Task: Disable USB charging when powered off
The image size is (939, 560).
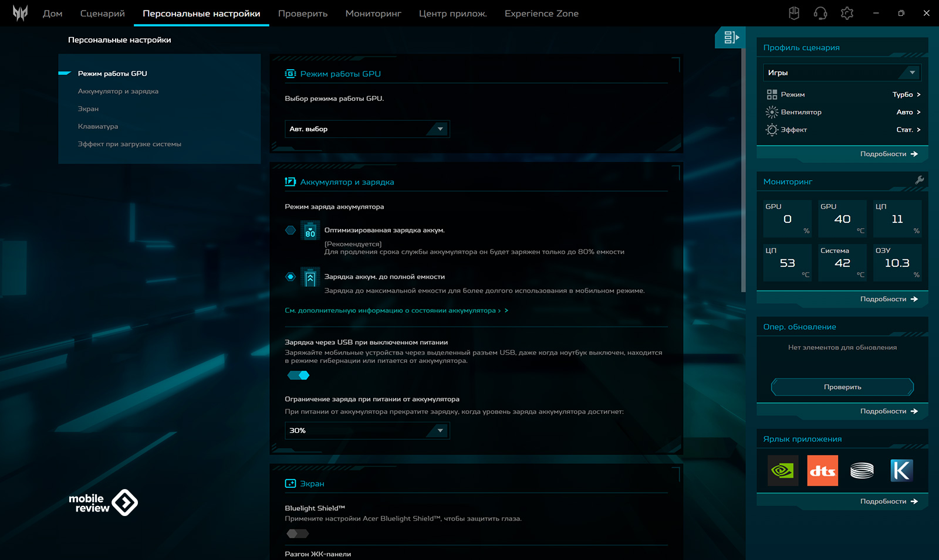Action: 298,375
